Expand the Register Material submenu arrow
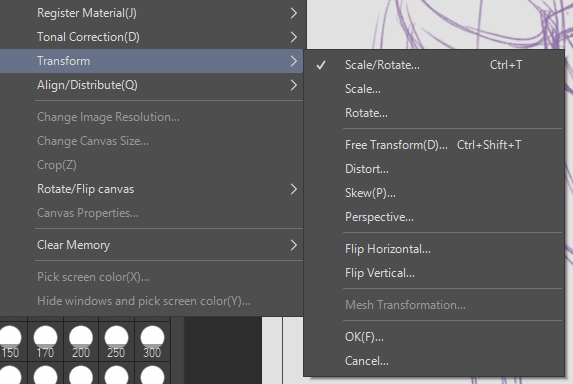This screenshot has height=384, width=573. [x=293, y=13]
